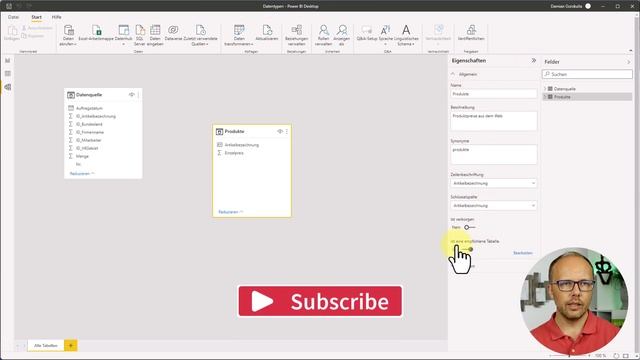The width and height of the screenshot is (640, 360).
Task: Collapse the Felder pane chevron
Action: tap(629, 62)
